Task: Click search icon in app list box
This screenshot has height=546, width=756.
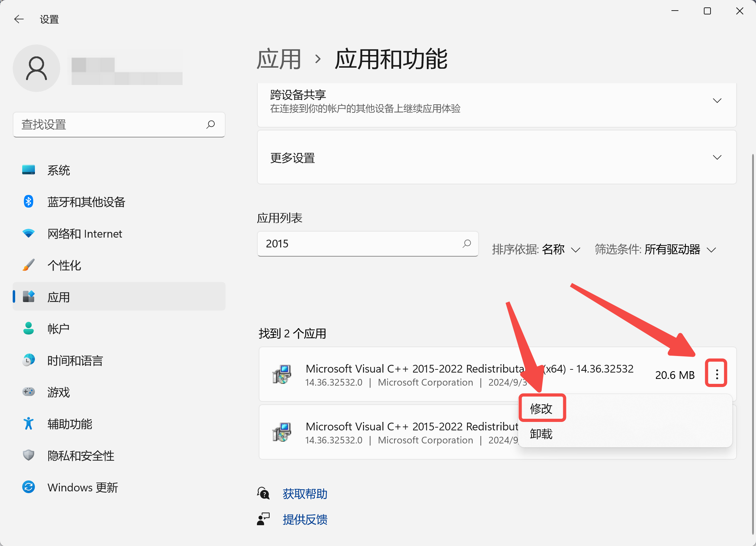Action: point(467,244)
